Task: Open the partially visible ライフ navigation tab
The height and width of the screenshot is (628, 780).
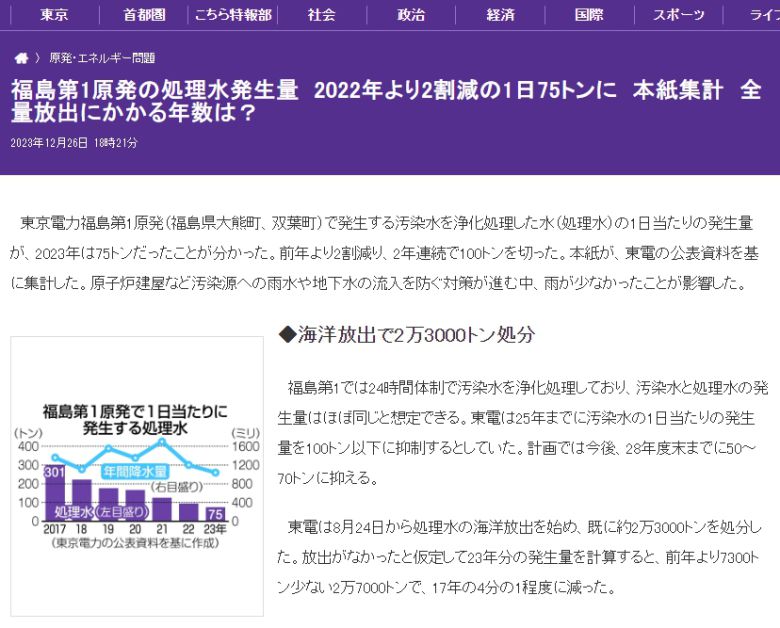Action: (764, 15)
